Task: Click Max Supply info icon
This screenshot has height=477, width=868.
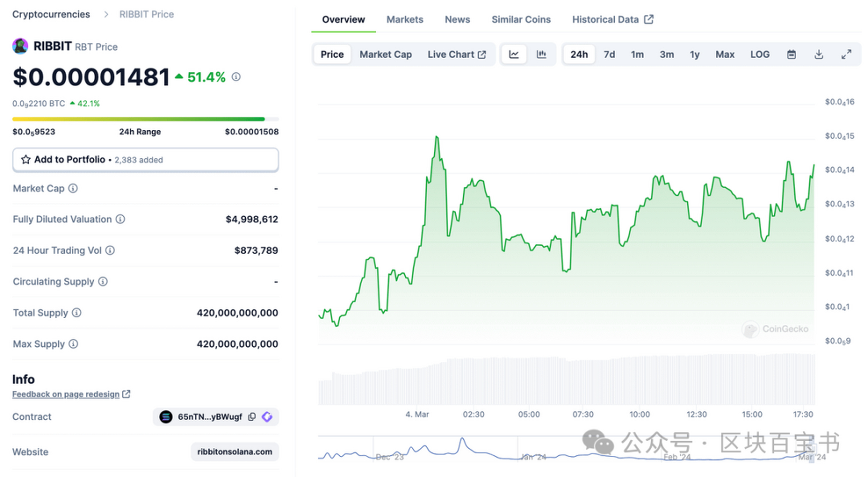Action: point(73,344)
